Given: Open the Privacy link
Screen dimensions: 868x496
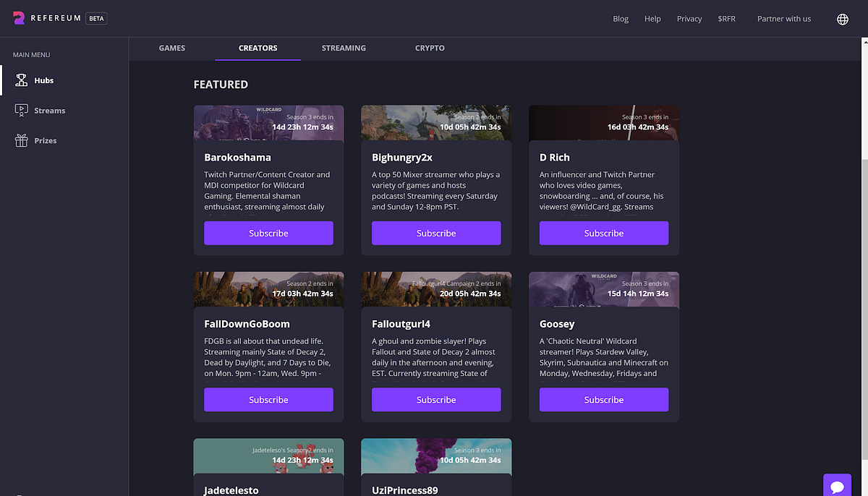Looking at the screenshot, I should pyautogui.click(x=689, y=19).
